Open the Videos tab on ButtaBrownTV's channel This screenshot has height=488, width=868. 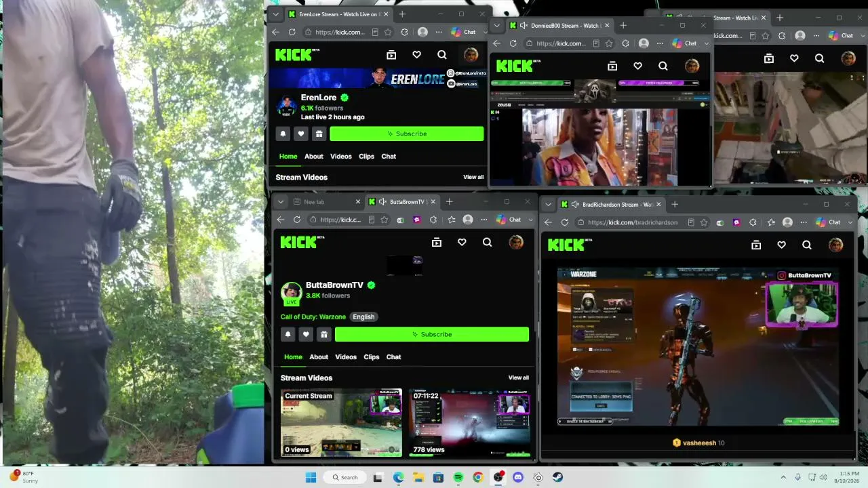point(346,357)
